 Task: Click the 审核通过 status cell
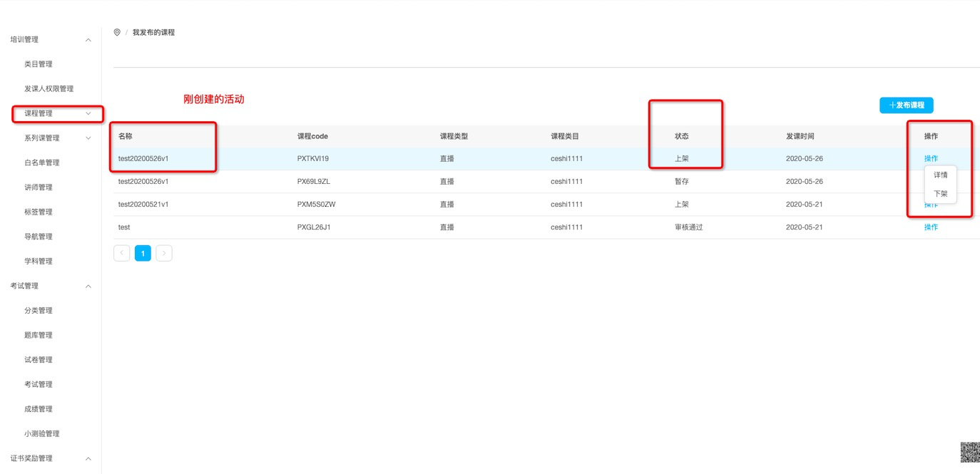coord(689,227)
